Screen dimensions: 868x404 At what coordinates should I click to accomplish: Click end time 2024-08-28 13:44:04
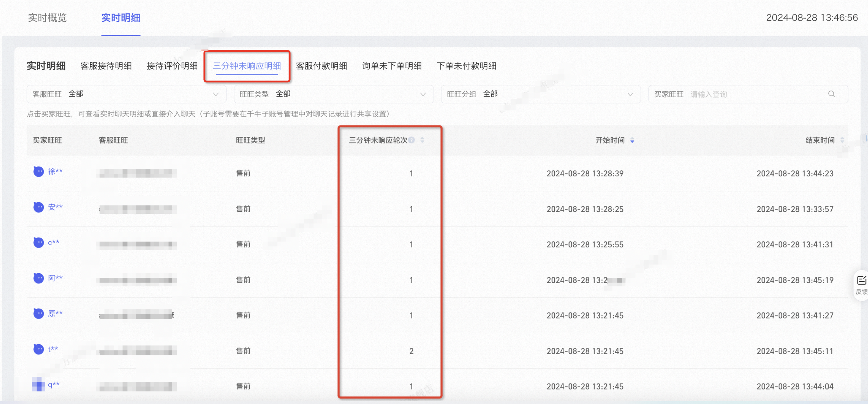point(795,386)
